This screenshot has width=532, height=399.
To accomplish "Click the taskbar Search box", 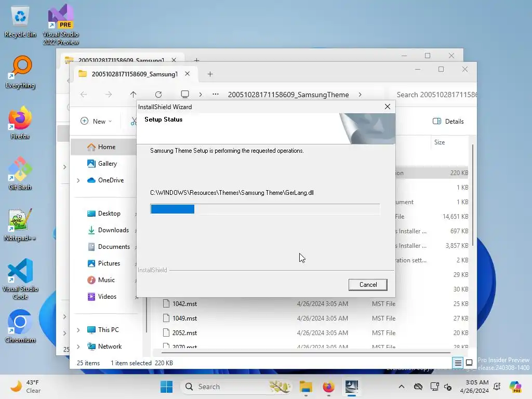I will tap(236, 387).
